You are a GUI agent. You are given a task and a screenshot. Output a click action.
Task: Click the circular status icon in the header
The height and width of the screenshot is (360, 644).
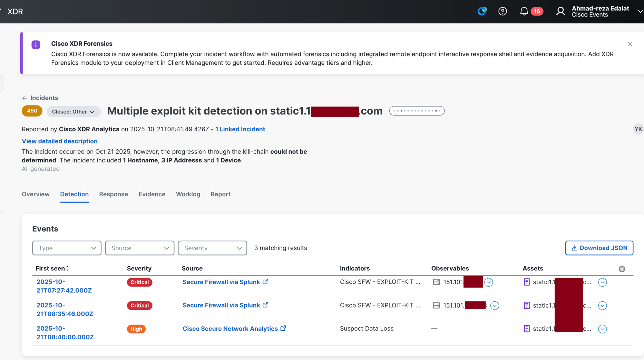pyautogui.click(x=482, y=11)
